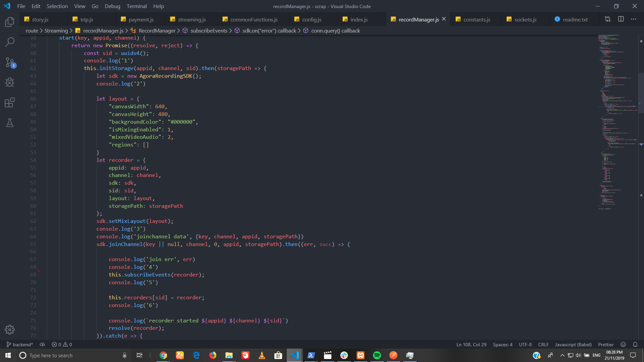
Task: Open the Test beaker view
Action: click(x=10, y=122)
